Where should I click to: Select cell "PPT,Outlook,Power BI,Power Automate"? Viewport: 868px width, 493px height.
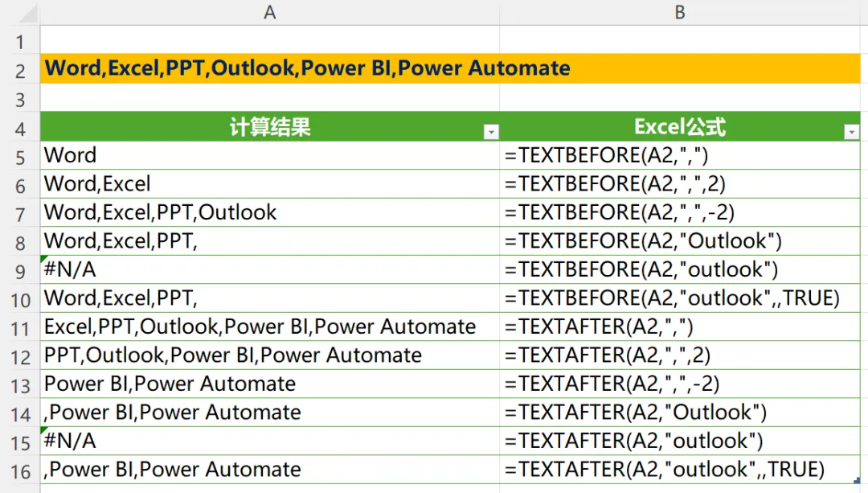click(x=269, y=355)
